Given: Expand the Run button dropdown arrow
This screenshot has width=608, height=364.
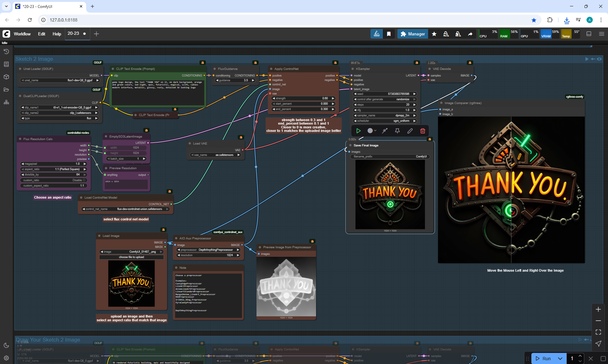Looking at the screenshot, I should (x=560, y=358).
